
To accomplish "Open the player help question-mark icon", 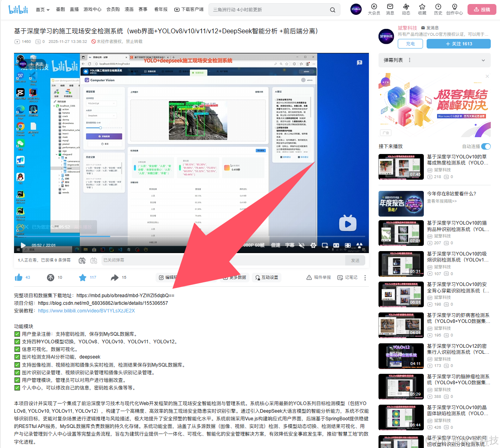I will (x=359, y=62).
